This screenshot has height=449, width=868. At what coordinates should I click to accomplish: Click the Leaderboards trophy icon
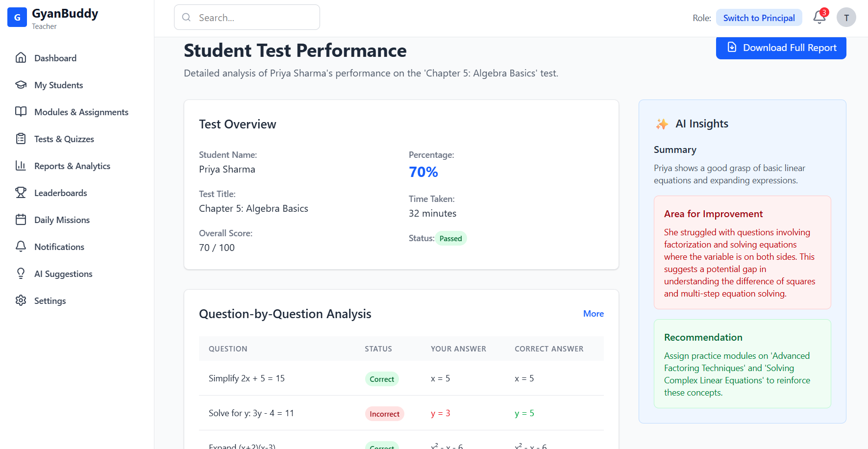[21, 193]
